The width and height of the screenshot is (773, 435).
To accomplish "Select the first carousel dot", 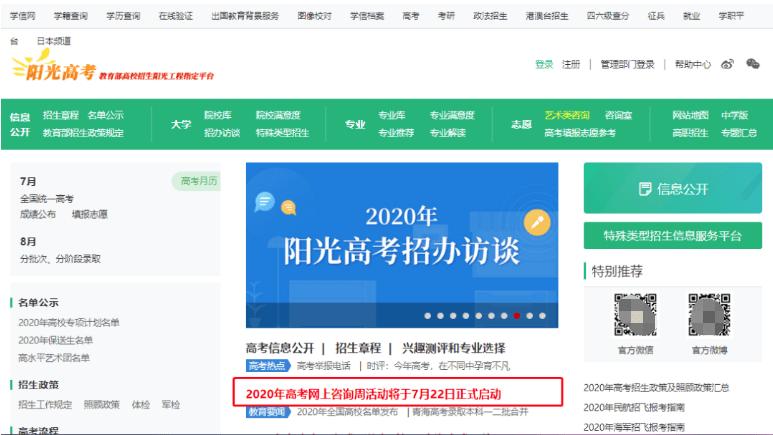I will [427, 316].
